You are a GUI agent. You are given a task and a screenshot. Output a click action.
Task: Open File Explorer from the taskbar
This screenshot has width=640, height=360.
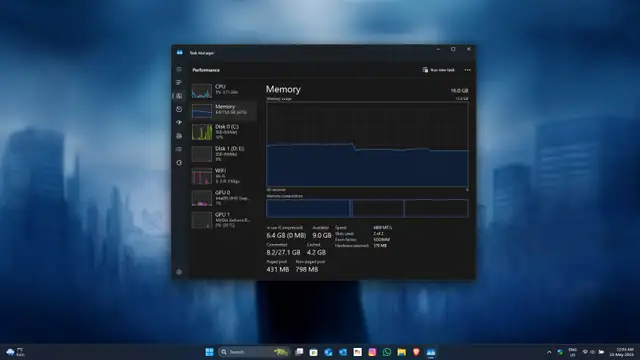click(402, 352)
